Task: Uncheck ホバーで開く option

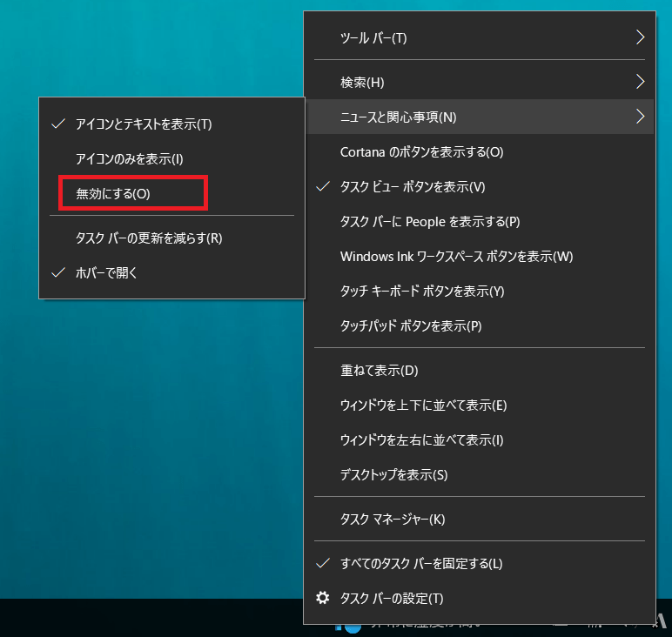Action: click(x=171, y=272)
